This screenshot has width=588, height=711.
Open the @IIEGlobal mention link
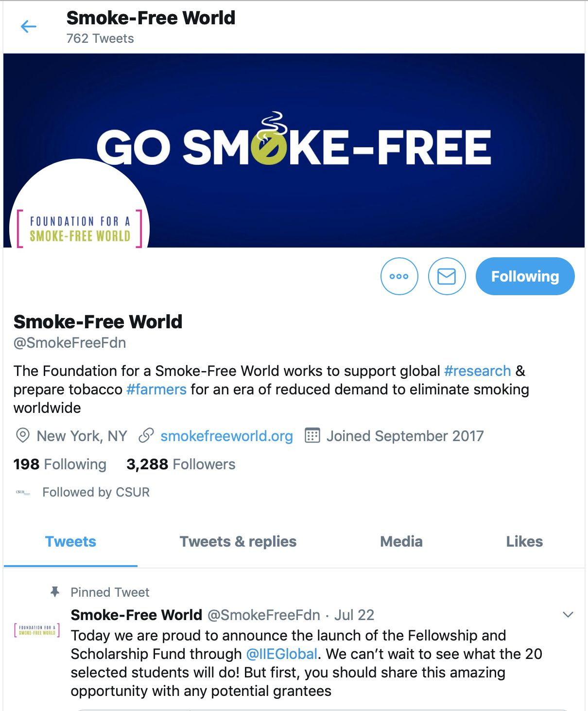(282, 654)
